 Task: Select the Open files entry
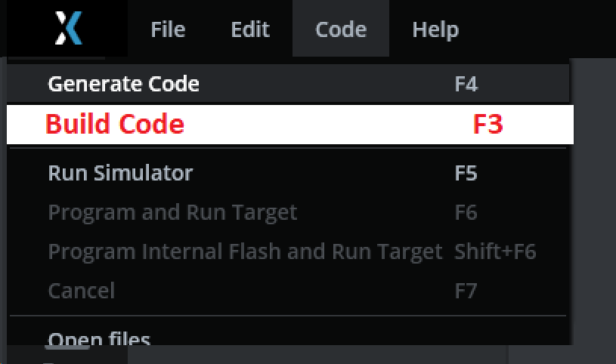(99, 339)
